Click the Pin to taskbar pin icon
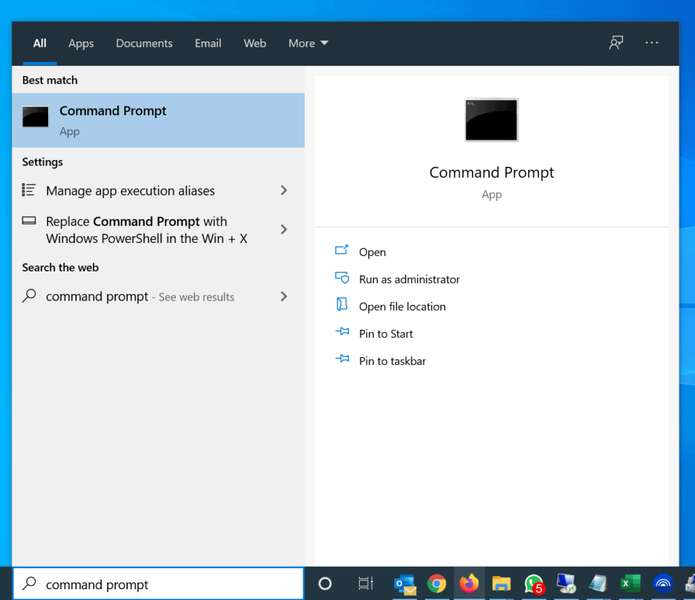This screenshot has height=600, width=695. click(x=342, y=359)
